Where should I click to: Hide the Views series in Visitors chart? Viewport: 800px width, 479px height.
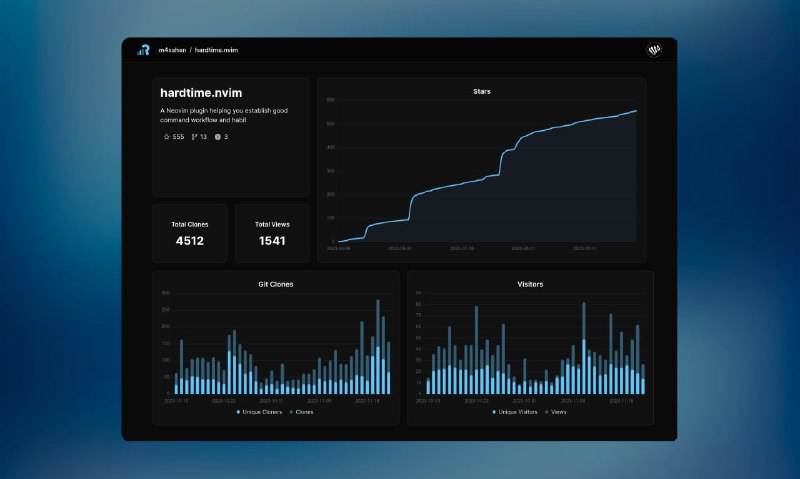pyautogui.click(x=558, y=411)
